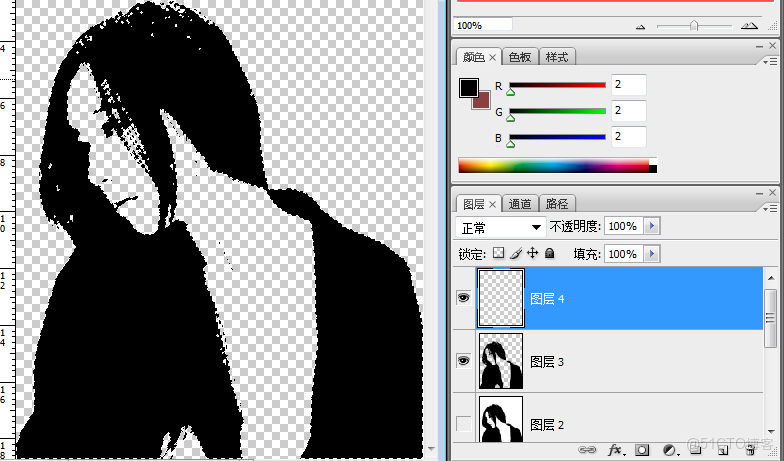Switch to the 通道 tab
The image size is (784, 461).
[x=520, y=204]
